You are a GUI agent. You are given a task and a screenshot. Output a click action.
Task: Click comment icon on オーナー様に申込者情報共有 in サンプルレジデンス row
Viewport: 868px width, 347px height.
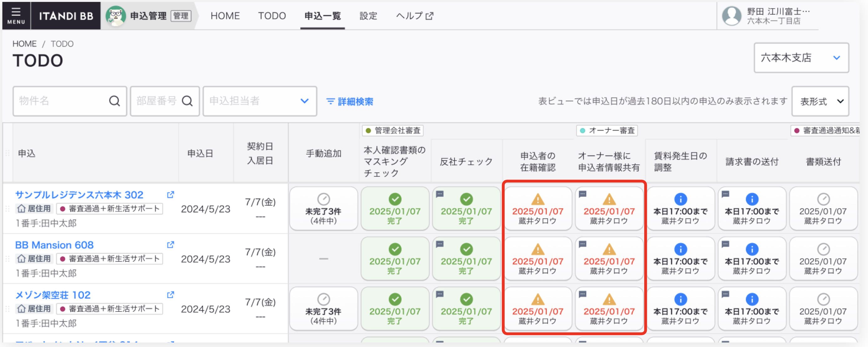click(583, 194)
